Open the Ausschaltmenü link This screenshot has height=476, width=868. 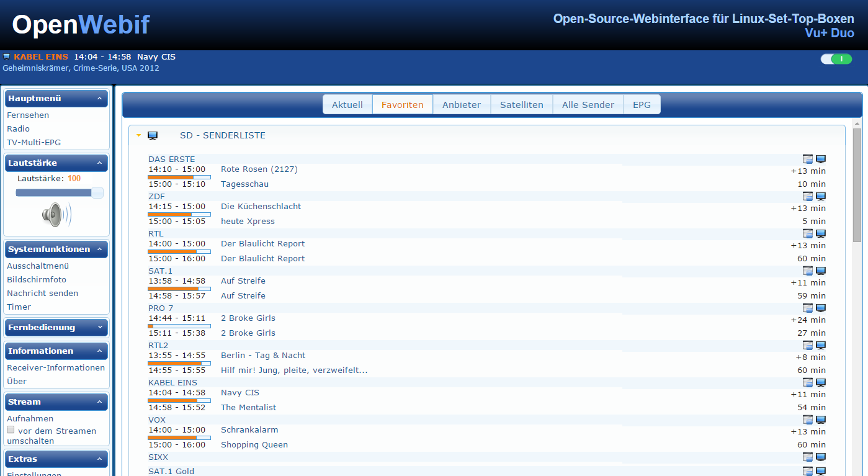click(x=38, y=266)
